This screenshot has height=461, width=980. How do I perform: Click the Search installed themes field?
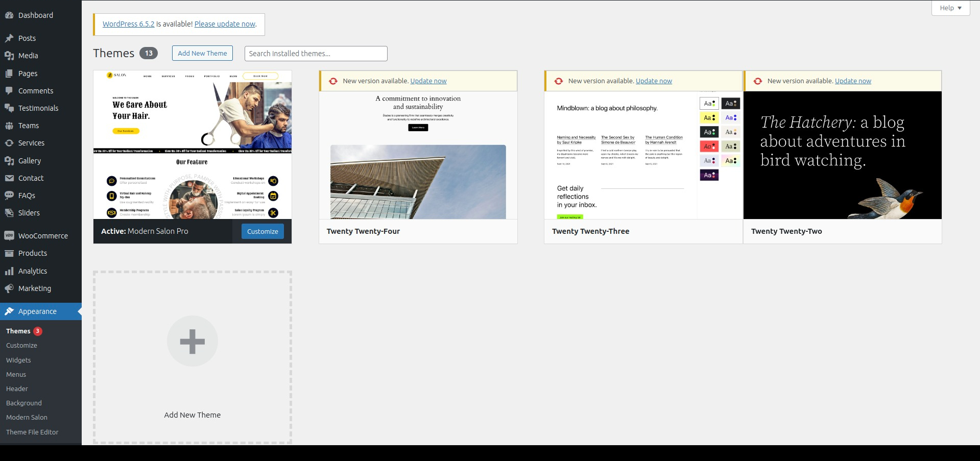(316, 54)
